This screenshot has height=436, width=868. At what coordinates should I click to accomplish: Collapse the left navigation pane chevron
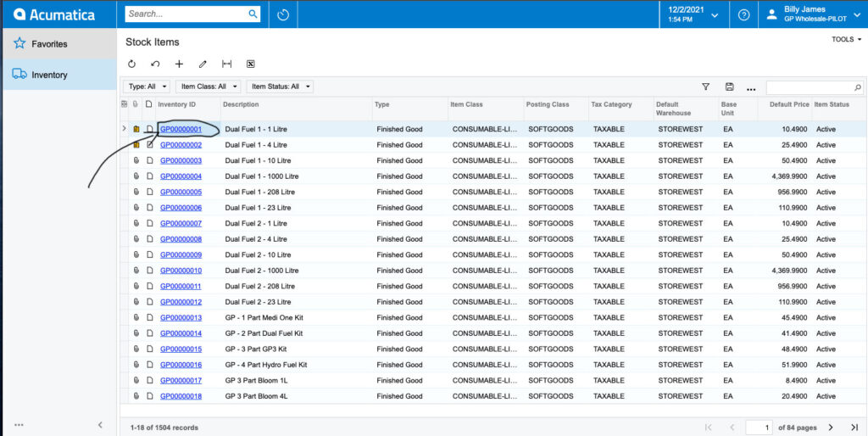100,425
